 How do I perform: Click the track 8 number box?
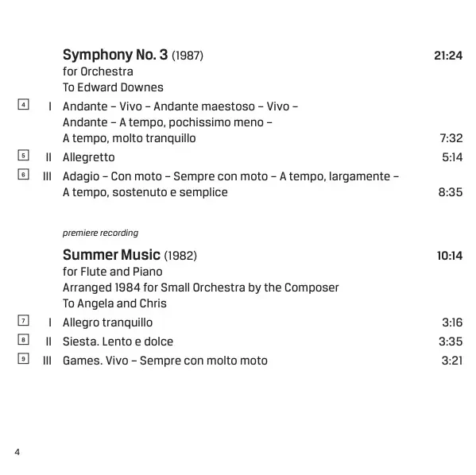click(23, 339)
